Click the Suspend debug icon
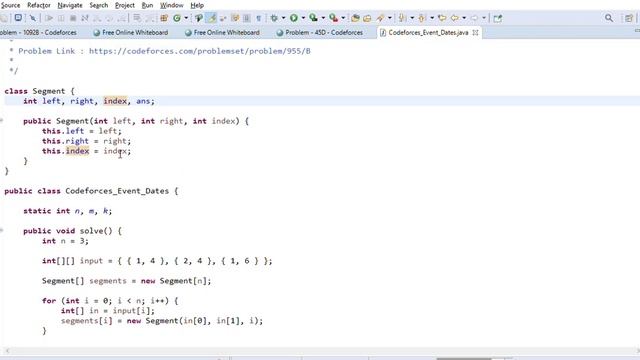 coord(61,18)
